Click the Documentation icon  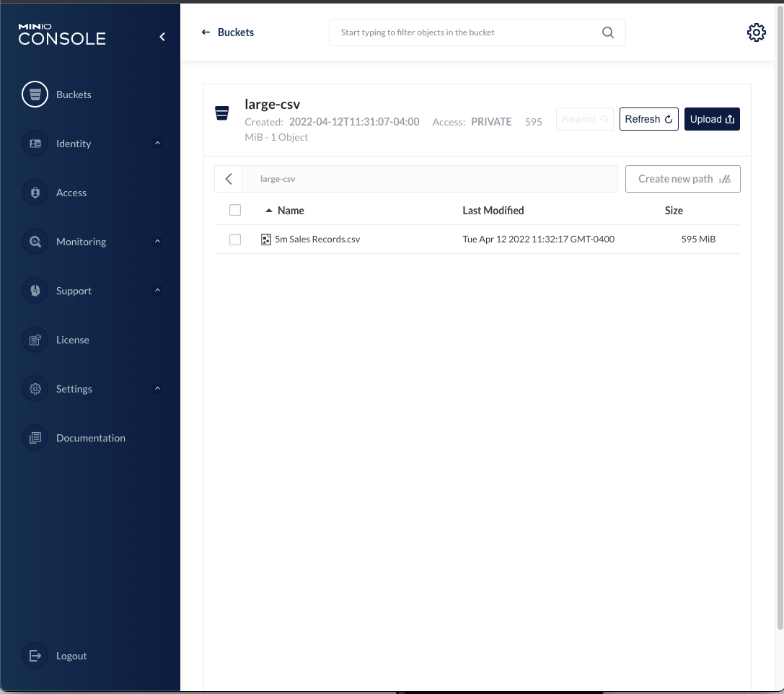click(x=35, y=438)
